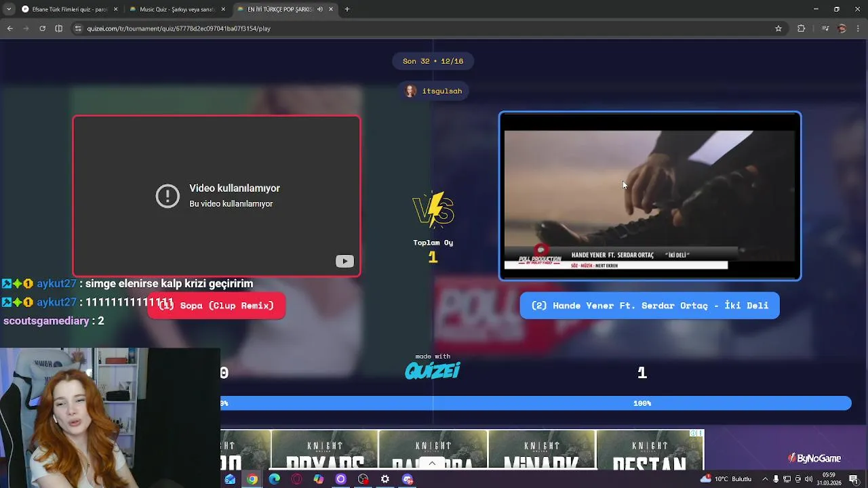Click aykut27's 'simge elenirse' chat message
This screenshot has width=868, height=488.
[x=127, y=284]
